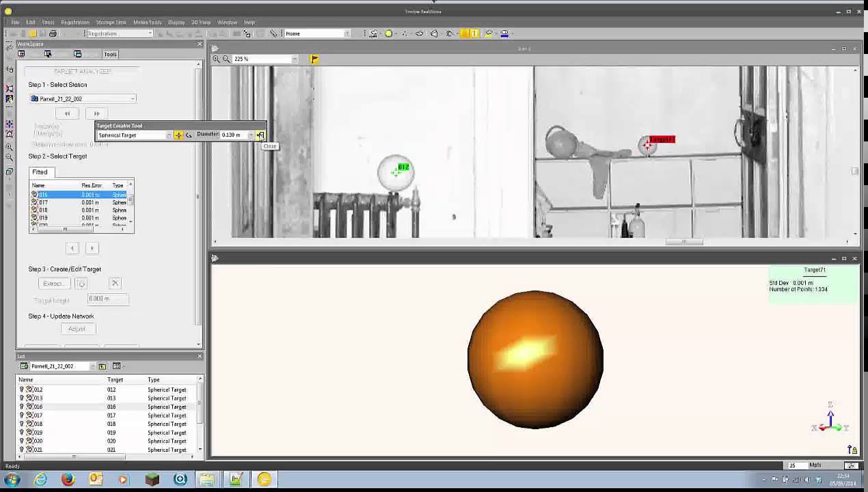This screenshot has width=868, height=492.
Task: Click the delete X button in Step 3
Action: coord(115,284)
